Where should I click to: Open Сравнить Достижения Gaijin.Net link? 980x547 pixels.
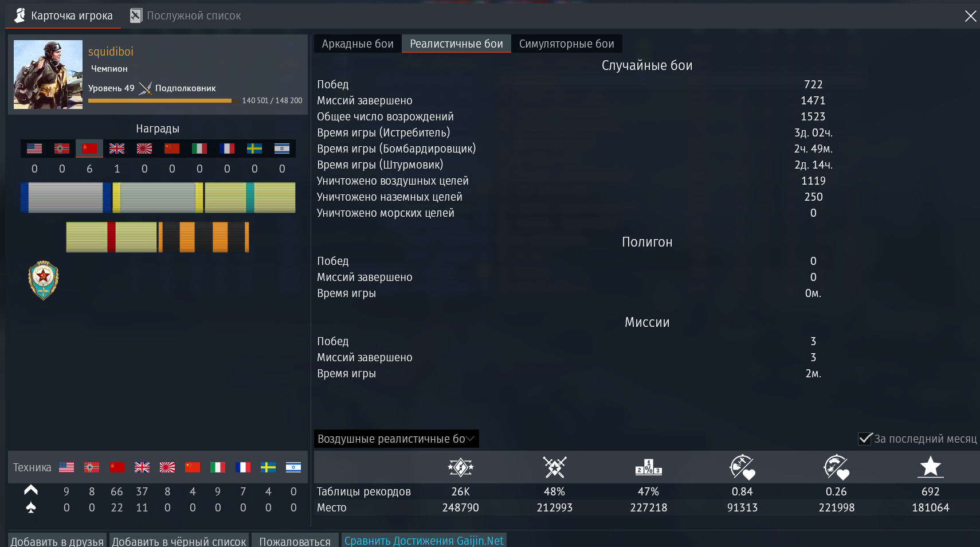[x=424, y=541]
